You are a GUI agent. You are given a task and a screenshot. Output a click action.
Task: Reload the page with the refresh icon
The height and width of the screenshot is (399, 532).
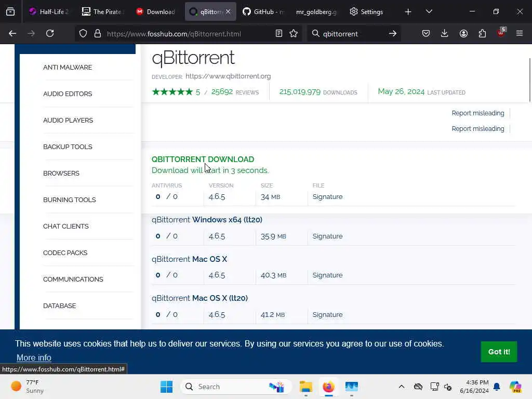click(50, 34)
